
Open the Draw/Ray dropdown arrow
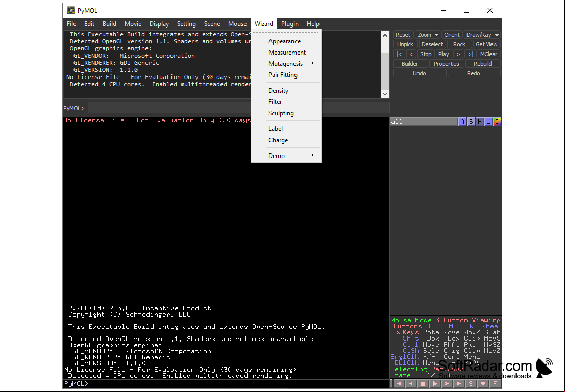coord(497,35)
